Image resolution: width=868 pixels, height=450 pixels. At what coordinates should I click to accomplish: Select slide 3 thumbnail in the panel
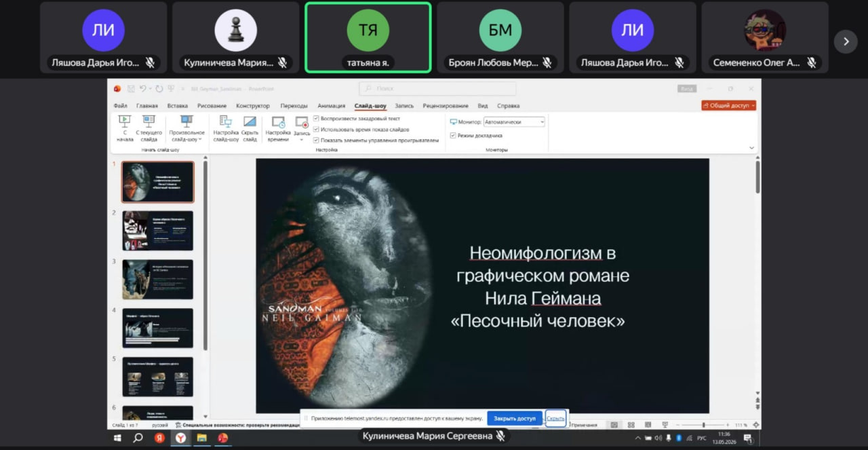(157, 280)
